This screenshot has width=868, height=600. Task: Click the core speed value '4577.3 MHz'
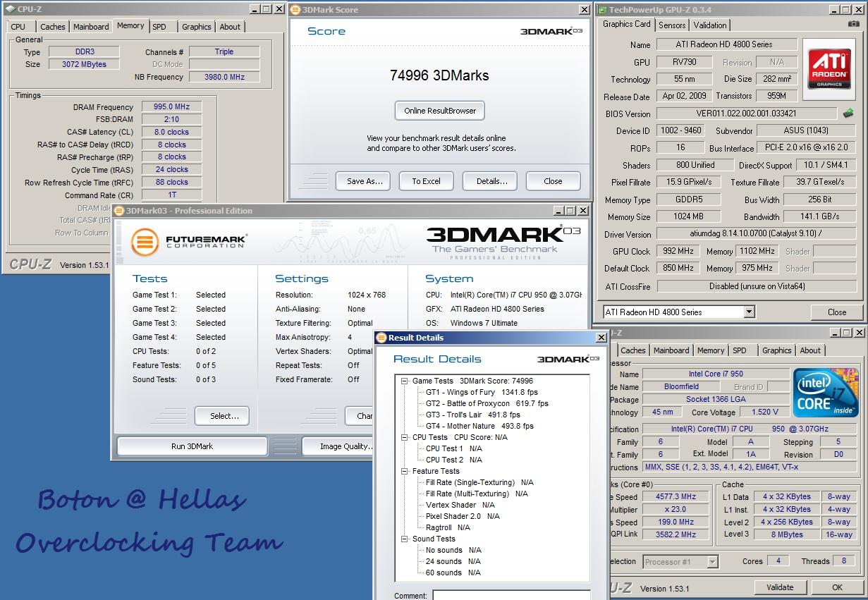[675, 496]
